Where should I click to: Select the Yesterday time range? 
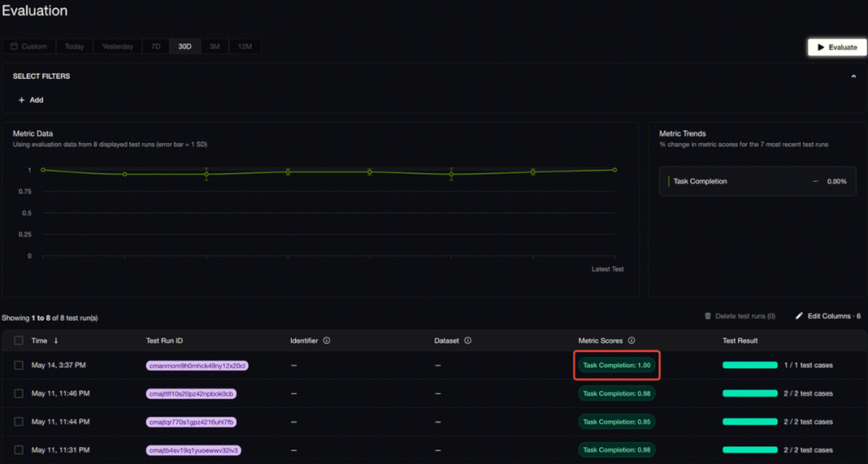117,47
